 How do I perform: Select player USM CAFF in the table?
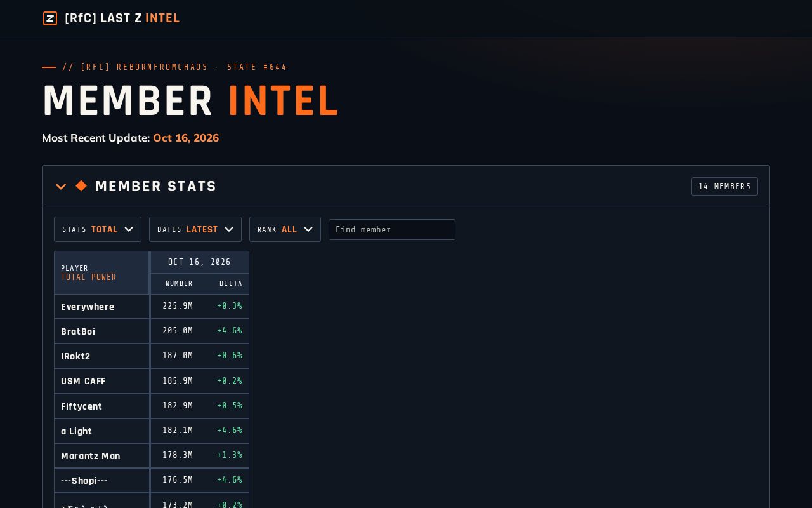(83, 381)
